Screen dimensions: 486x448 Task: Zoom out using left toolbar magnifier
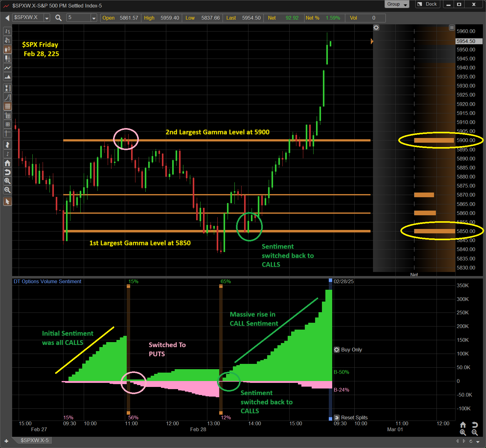(7, 190)
